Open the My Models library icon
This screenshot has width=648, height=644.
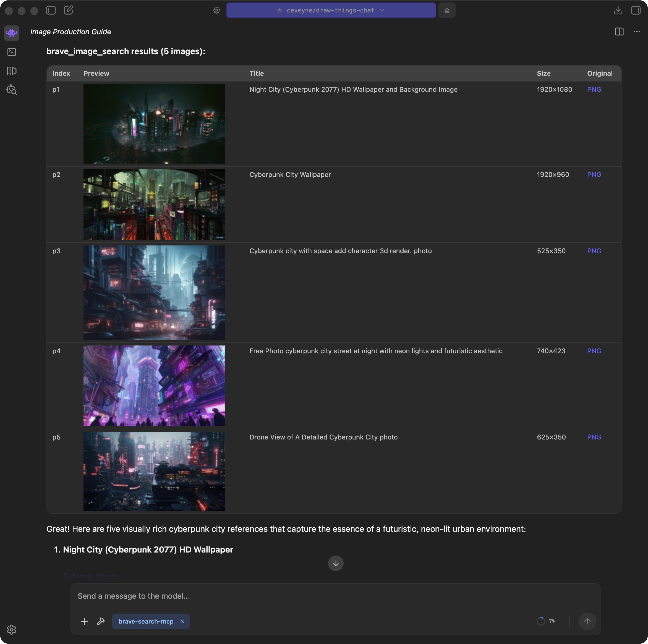point(11,71)
